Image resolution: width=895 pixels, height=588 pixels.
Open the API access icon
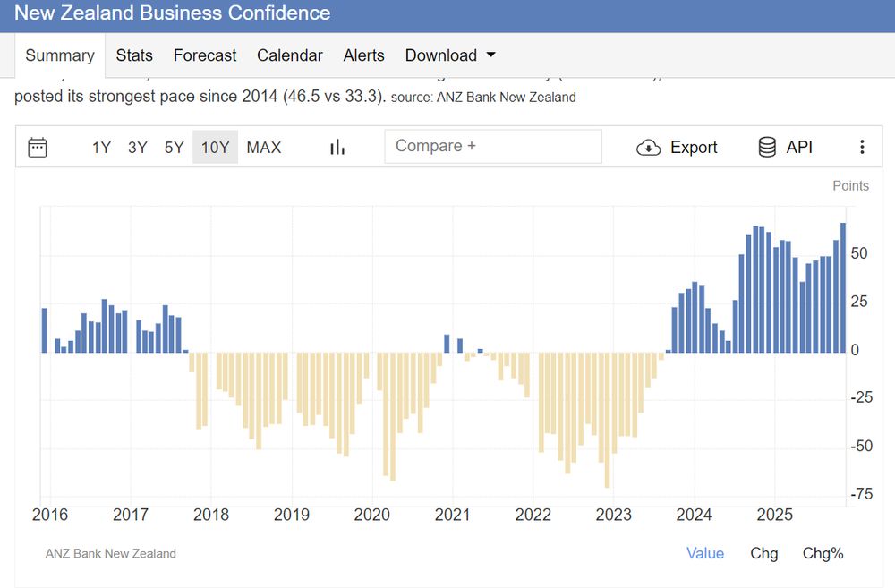[x=767, y=147]
